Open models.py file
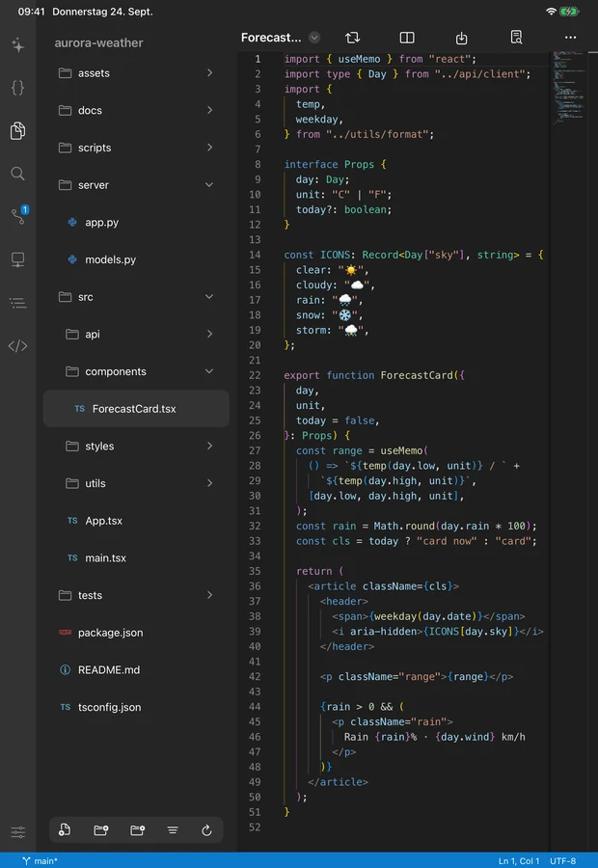598x868 pixels. coord(136,259)
